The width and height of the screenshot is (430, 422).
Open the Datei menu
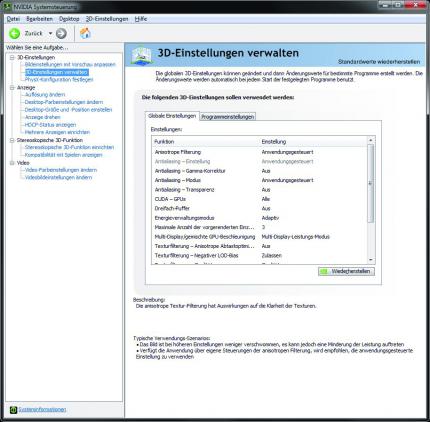click(x=13, y=19)
